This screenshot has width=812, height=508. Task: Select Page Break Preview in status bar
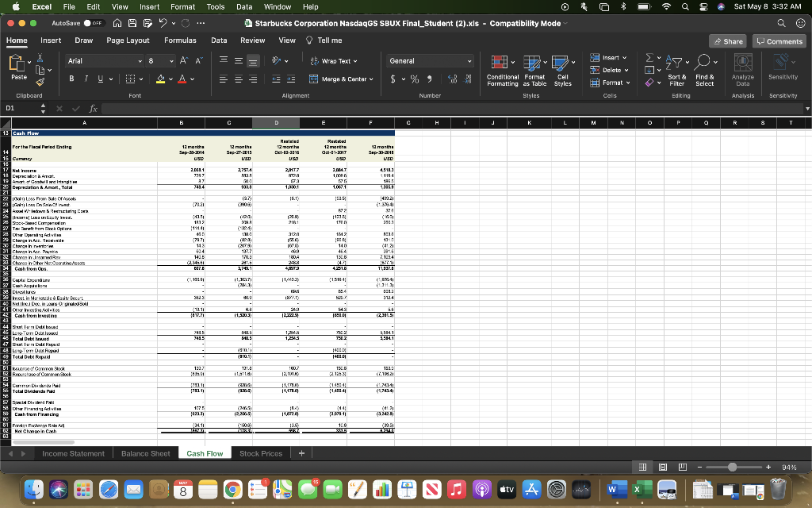point(682,467)
